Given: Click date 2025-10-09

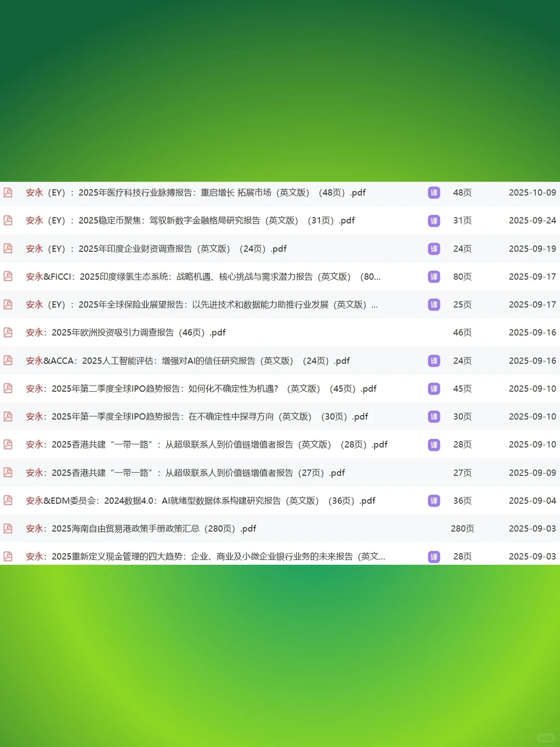Looking at the screenshot, I should 532,192.
